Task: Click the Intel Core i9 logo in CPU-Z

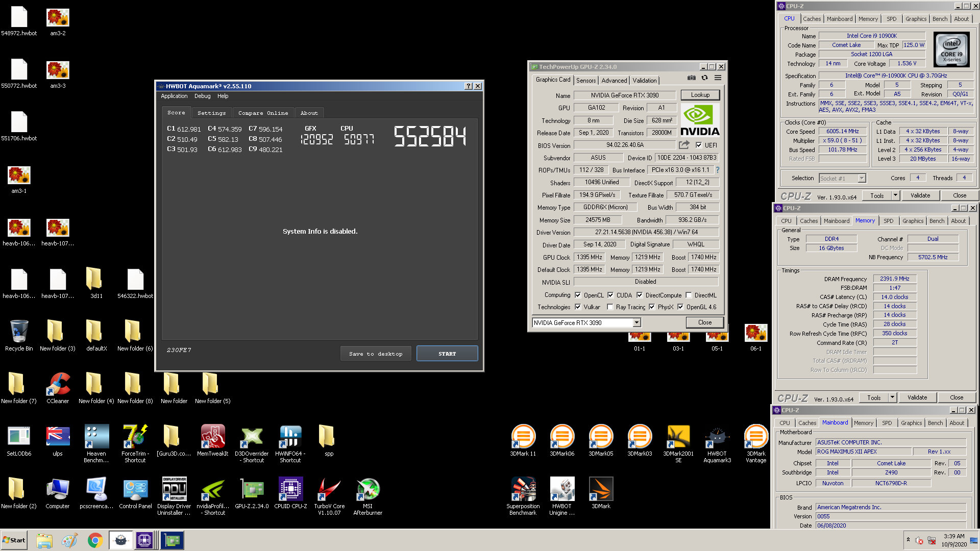Action: (951, 49)
